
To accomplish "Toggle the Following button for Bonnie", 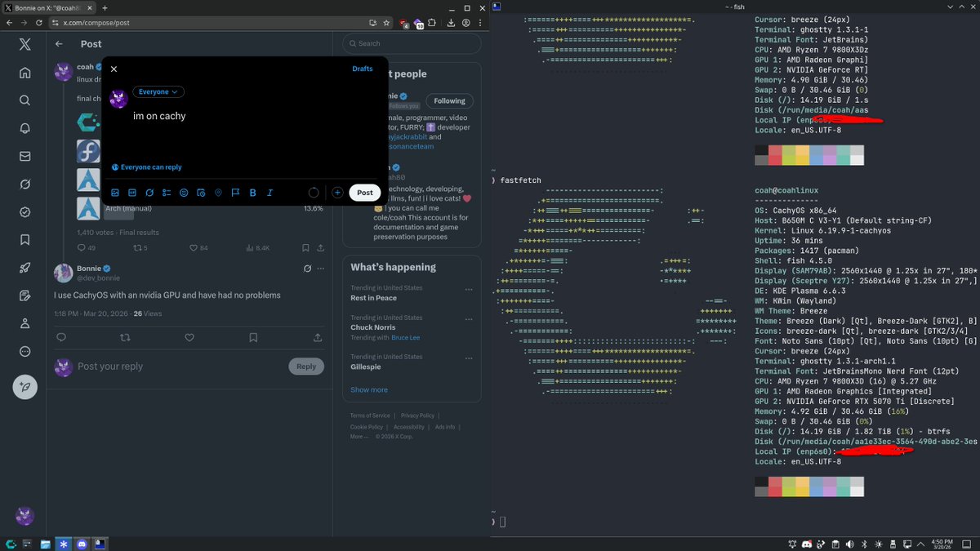I will tap(449, 101).
